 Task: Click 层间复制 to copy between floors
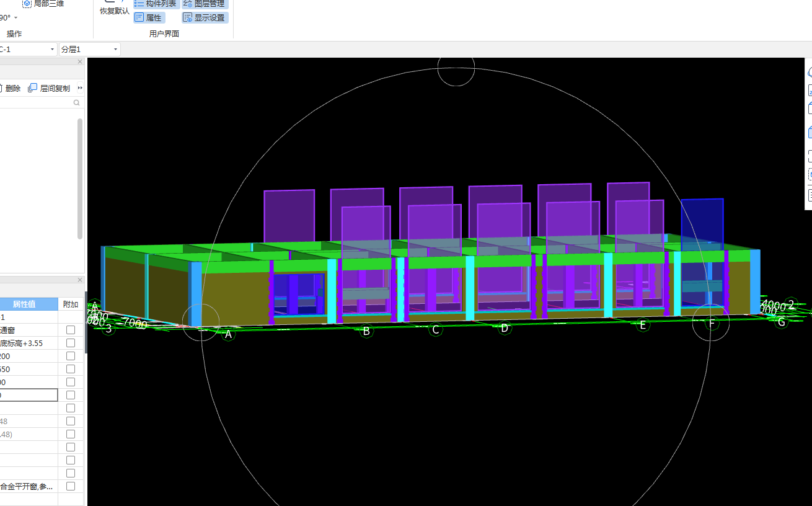[49, 88]
